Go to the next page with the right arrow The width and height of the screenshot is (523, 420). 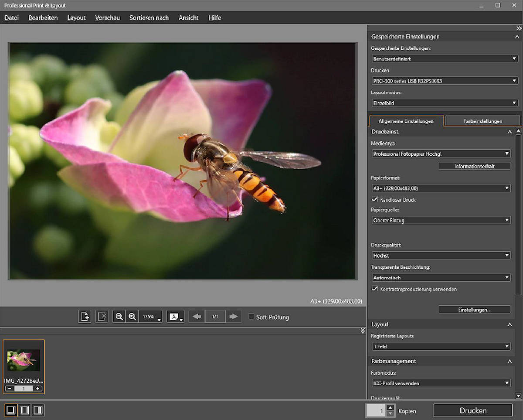coord(234,317)
